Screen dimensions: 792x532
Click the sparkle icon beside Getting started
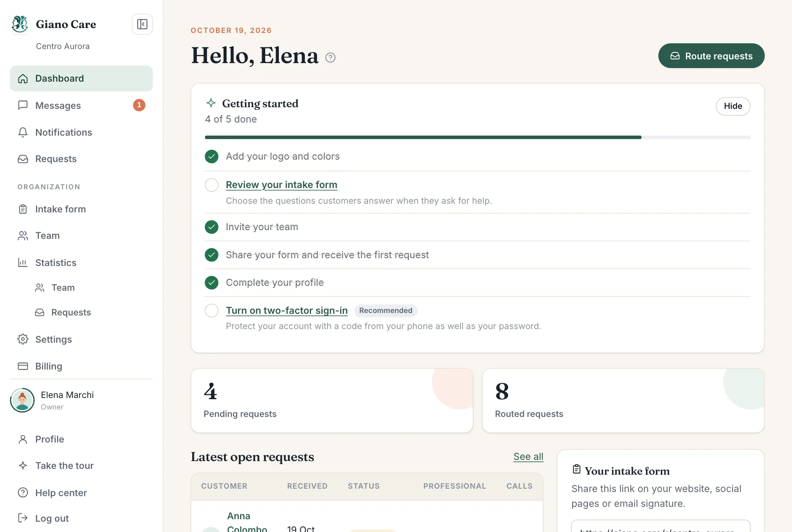coord(211,103)
